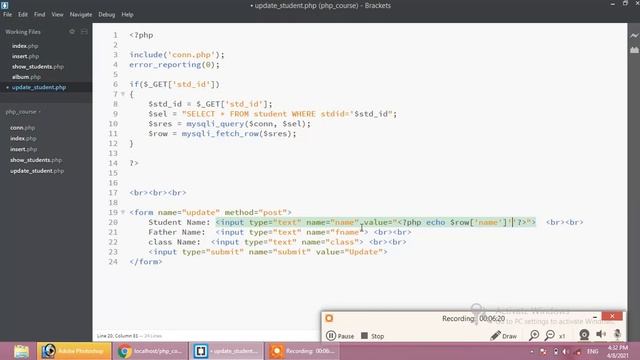640x360 pixels.
Task: Click the ENG language indicator
Action: (593, 351)
